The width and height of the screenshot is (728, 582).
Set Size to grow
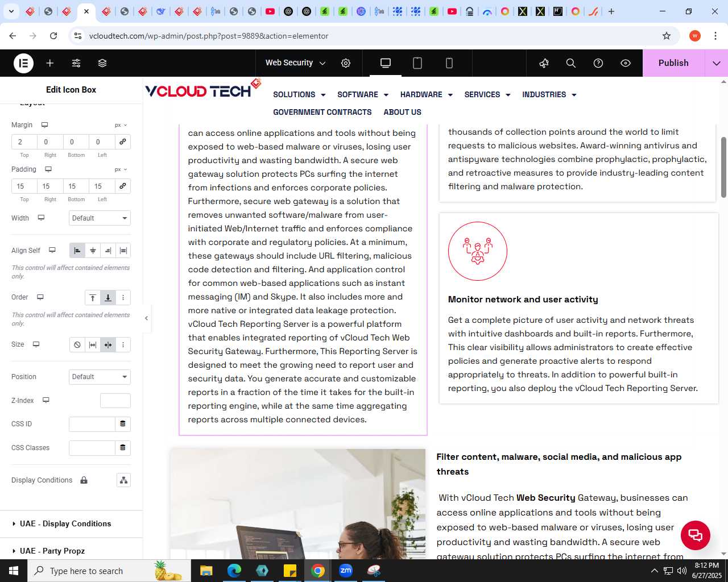pyautogui.click(x=93, y=345)
